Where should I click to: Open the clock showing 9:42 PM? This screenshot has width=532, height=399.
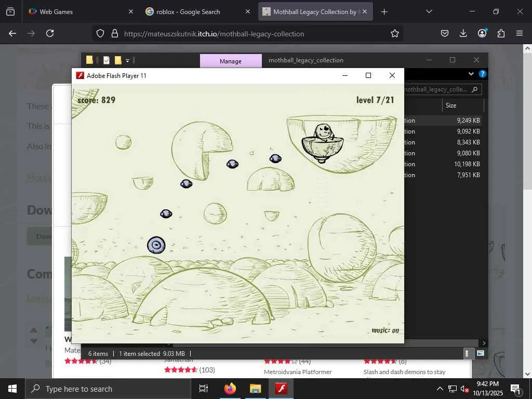click(x=488, y=389)
